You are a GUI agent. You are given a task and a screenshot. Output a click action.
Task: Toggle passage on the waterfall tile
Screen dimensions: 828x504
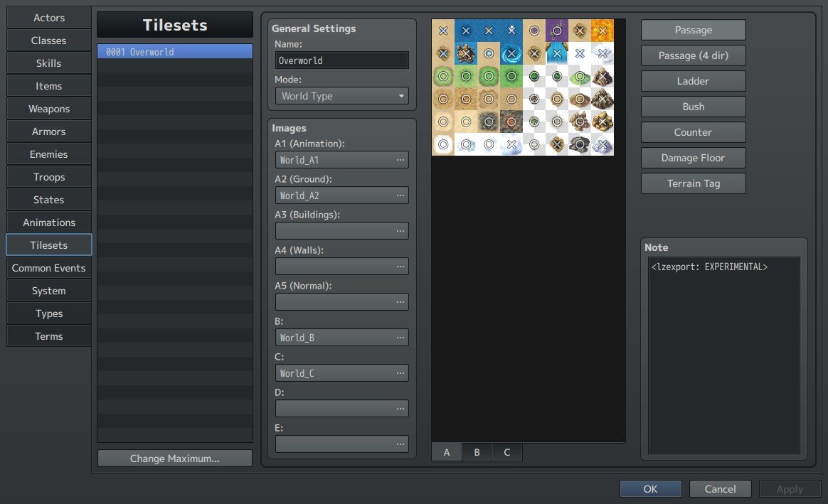click(556, 53)
